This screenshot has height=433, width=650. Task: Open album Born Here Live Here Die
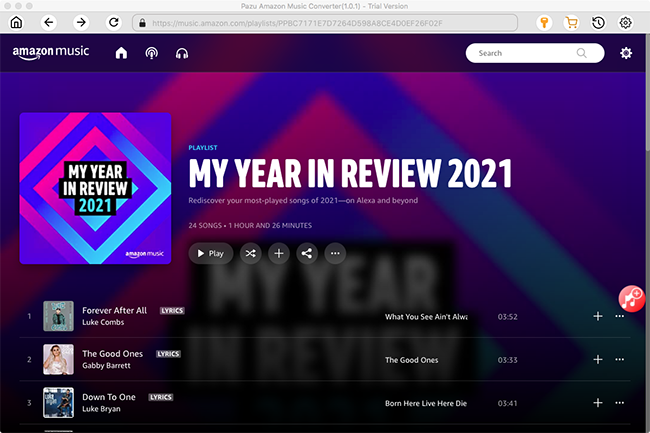426,403
